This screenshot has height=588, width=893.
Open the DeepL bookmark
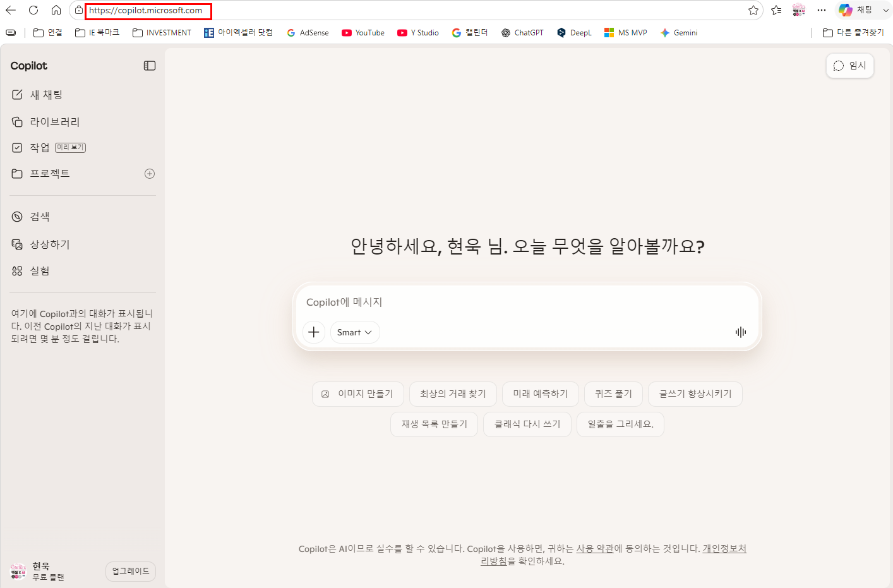[574, 33]
